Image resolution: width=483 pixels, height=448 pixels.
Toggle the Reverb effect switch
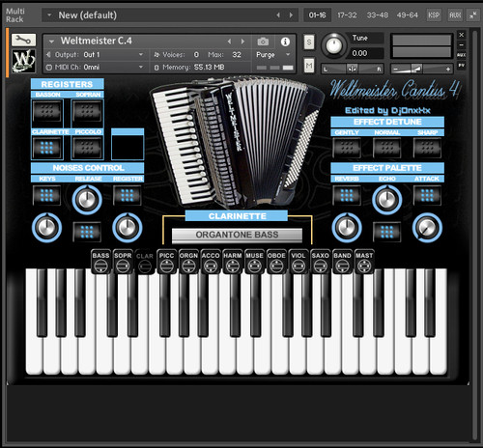click(347, 195)
